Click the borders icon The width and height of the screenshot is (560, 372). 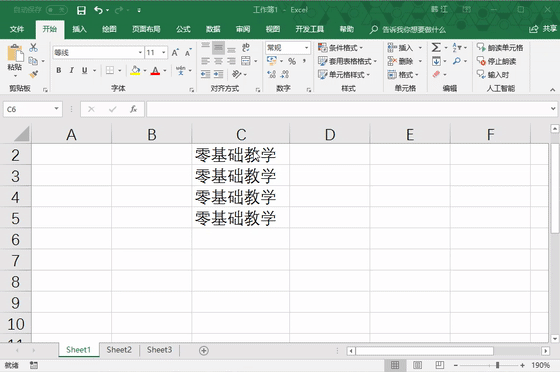coord(110,70)
